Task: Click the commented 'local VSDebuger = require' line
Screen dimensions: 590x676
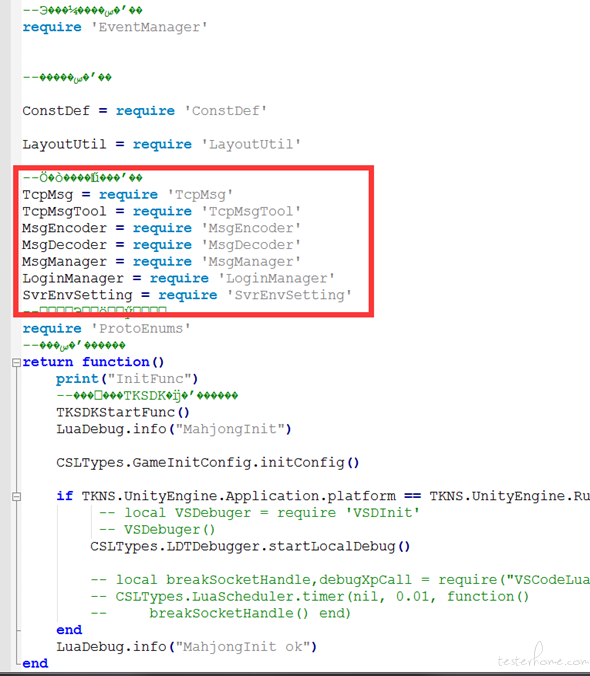Action: [259, 513]
